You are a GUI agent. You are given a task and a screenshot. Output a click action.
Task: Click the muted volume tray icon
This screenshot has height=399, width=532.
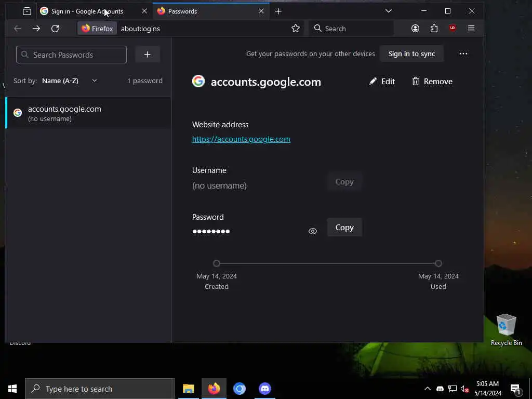[464, 389]
